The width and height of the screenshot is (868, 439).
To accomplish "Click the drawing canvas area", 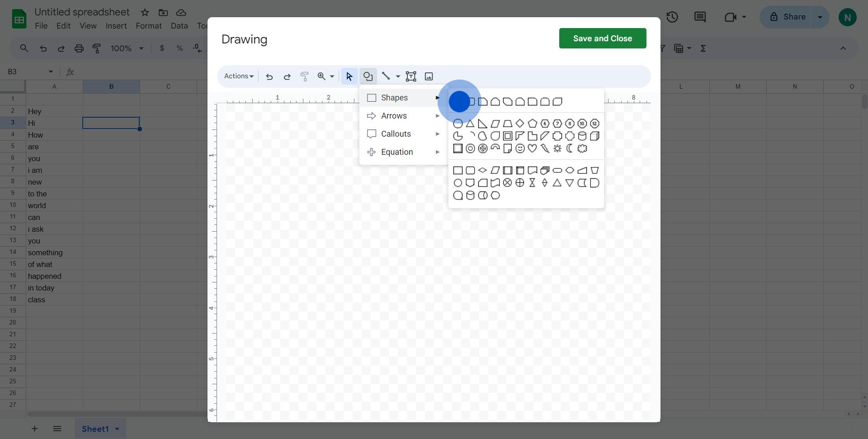I will (407, 294).
